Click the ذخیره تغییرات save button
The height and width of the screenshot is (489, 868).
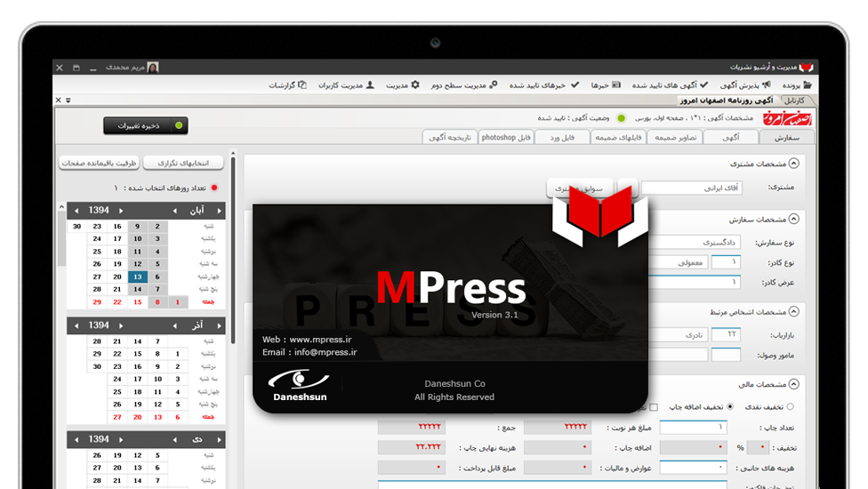(146, 125)
